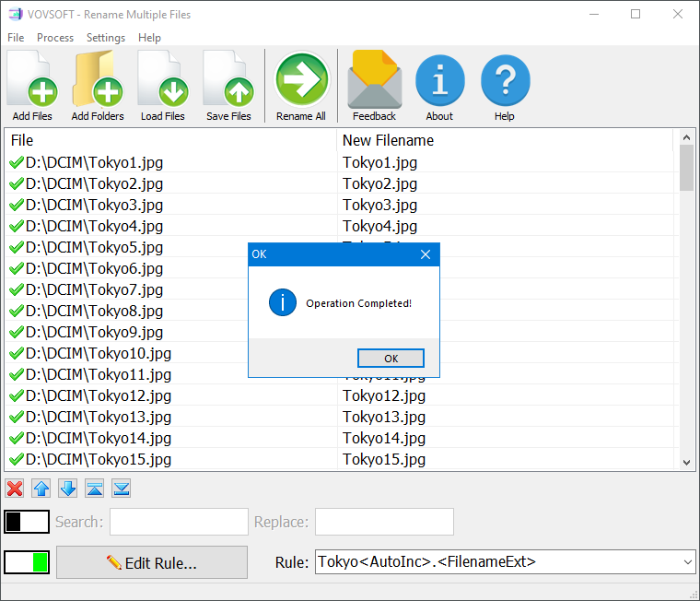Open the Process menu
700x601 pixels.
[55, 38]
